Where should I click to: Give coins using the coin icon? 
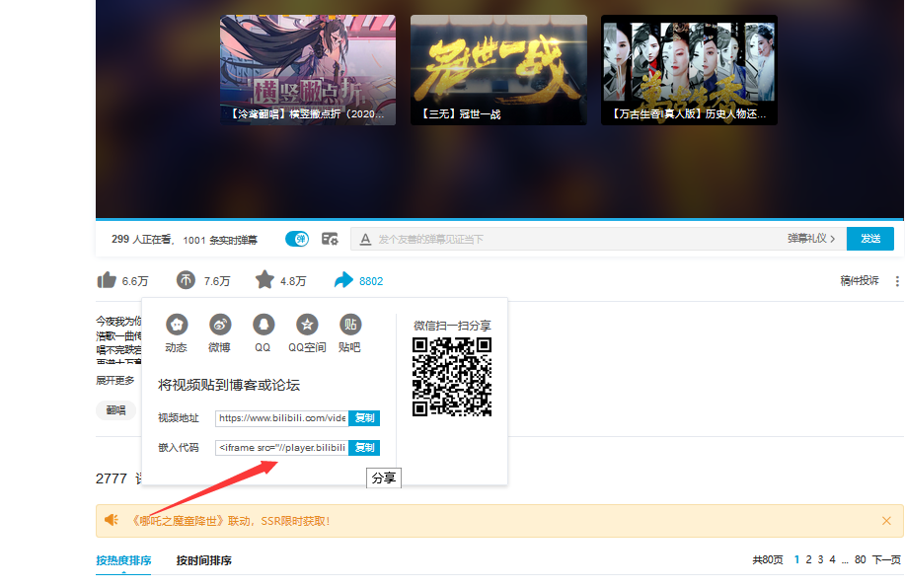pos(186,280)
